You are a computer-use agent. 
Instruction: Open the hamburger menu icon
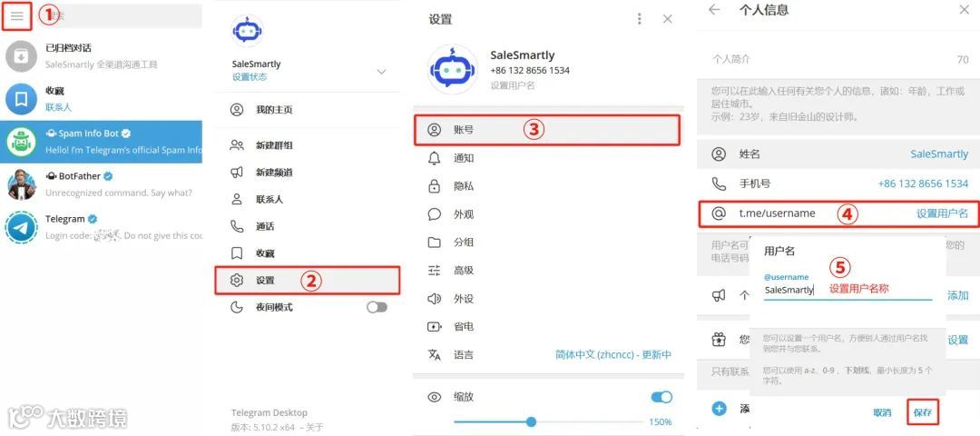(x=17, y=16)
